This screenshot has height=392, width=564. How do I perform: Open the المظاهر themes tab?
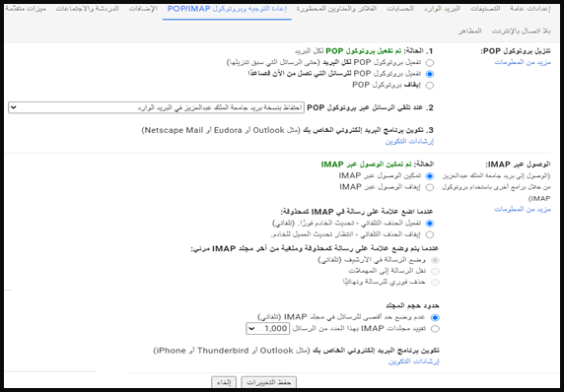tap(469, 32)
